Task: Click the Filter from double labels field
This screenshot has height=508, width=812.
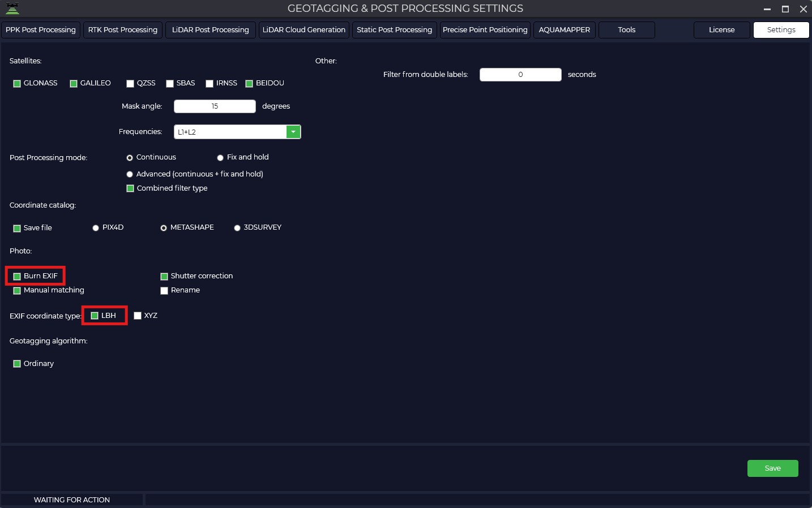Action: (520, 75)
